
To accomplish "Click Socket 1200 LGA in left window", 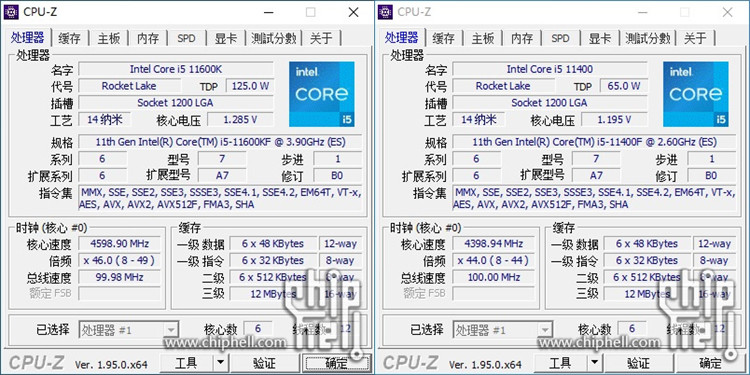I will tap(176, 103).
